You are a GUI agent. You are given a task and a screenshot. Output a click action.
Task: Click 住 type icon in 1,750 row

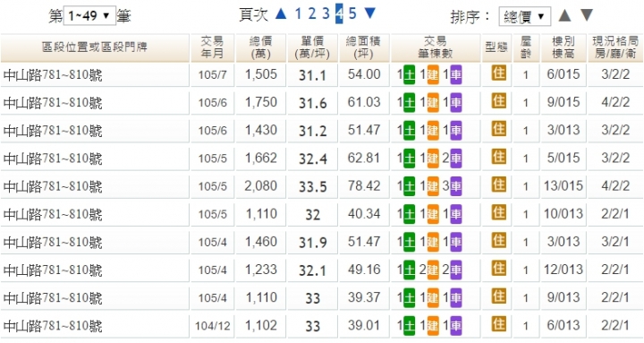(498, 101)
